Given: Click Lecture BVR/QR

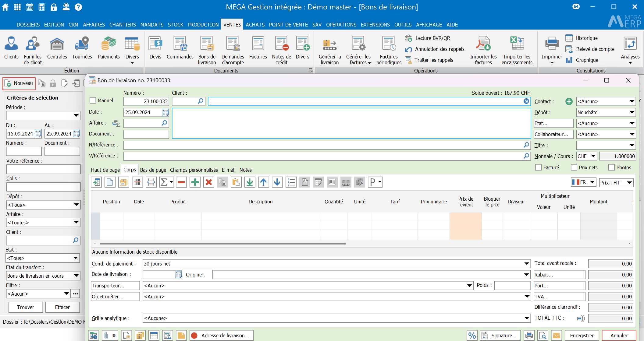Looking at the screenshot, I should pos(427,38).
